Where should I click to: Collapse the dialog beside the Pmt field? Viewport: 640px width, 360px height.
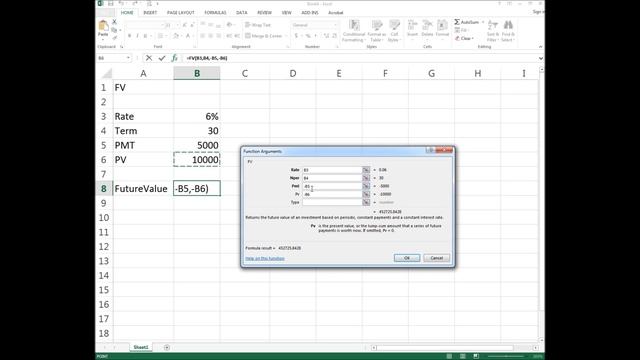(x=366, y=186)
